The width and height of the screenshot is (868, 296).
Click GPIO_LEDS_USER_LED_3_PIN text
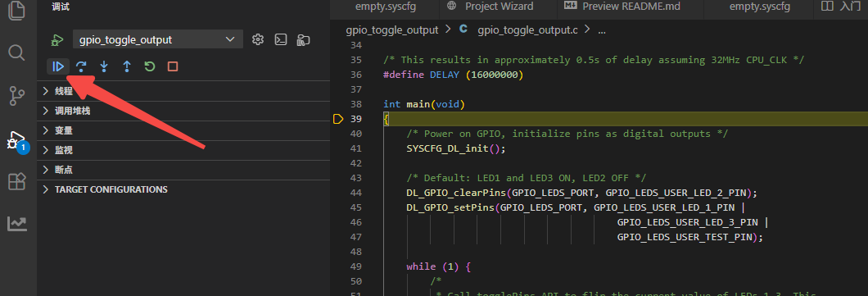click(x=688, y=222)
